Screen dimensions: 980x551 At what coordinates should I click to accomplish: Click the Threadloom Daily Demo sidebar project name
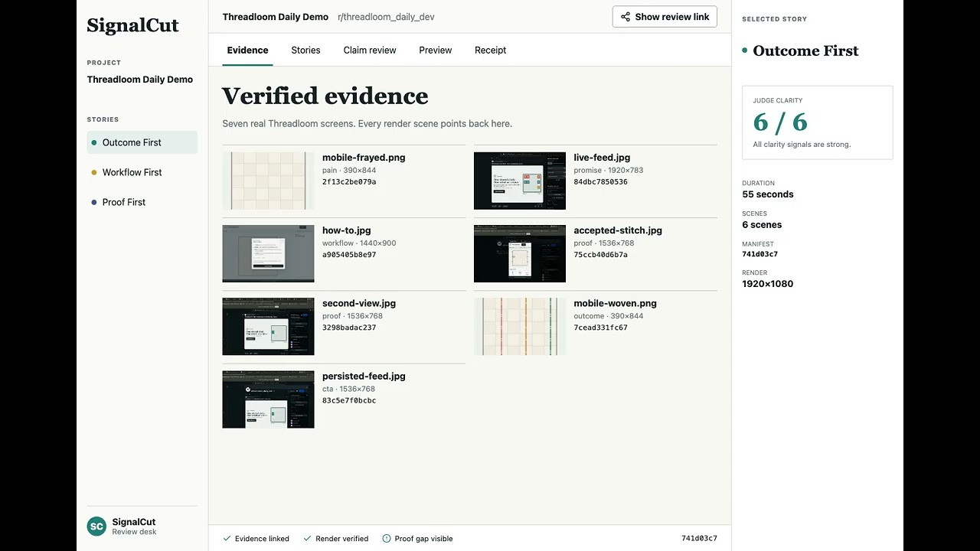pyautogui.click(x=140, y=80)
